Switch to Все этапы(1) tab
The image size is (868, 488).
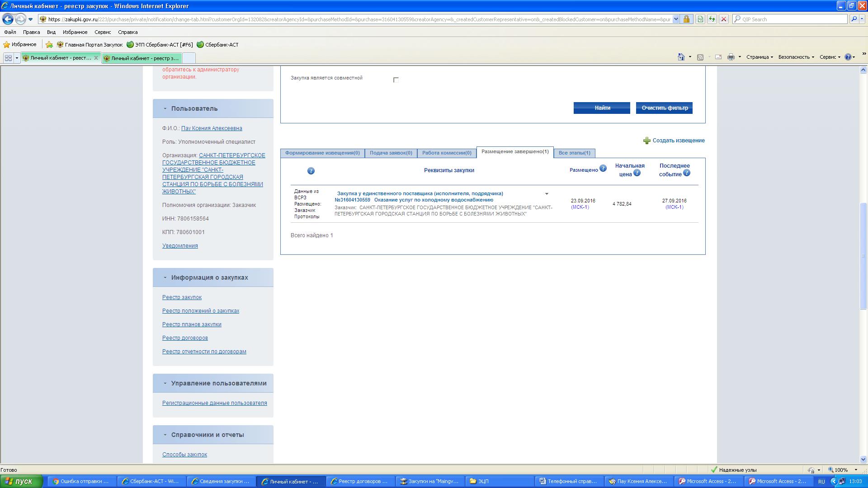[574, 153]
